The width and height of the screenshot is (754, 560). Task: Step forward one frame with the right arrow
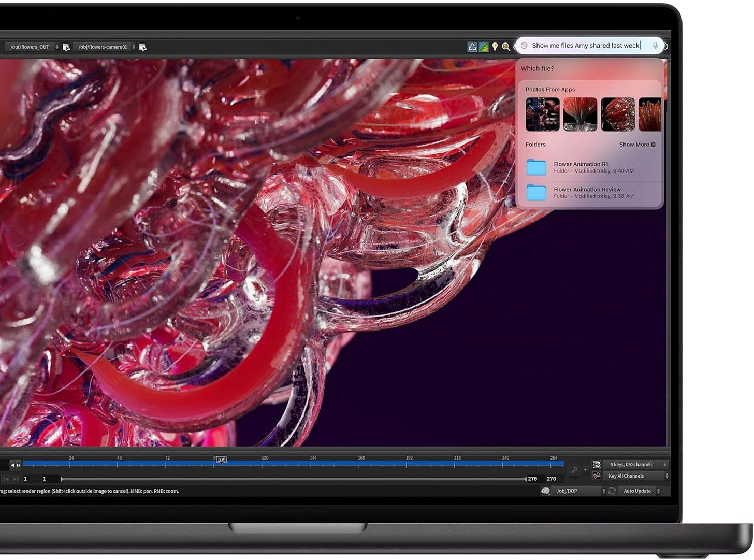coord(19,465)
